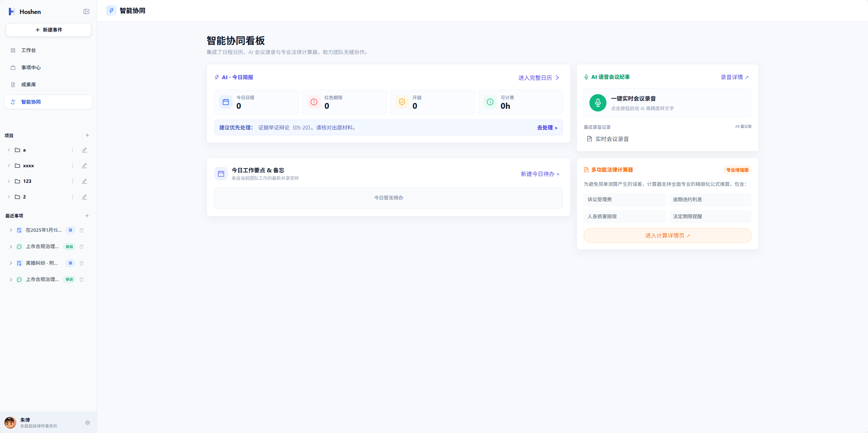
Task: Expand the 离婚纠纷 · 附... item
Action: (x=11, y=263)
